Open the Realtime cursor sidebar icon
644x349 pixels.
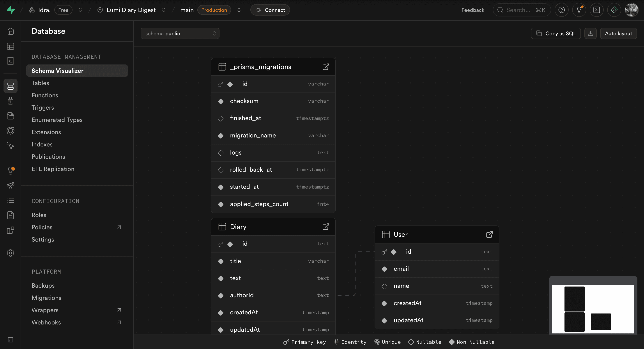click(x=11, y=145)
